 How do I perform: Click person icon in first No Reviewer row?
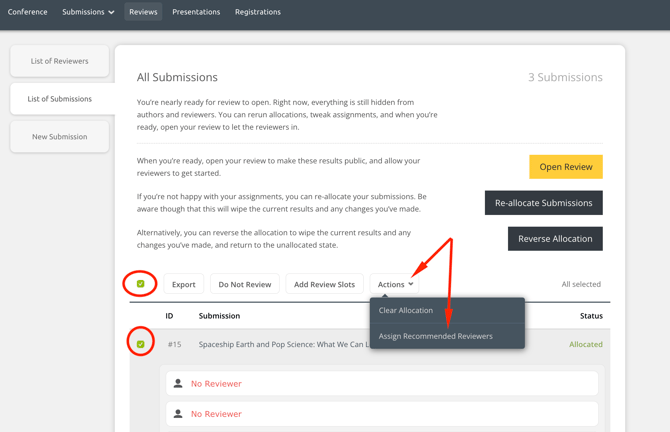pyautogui.click(x=178, y=383)
